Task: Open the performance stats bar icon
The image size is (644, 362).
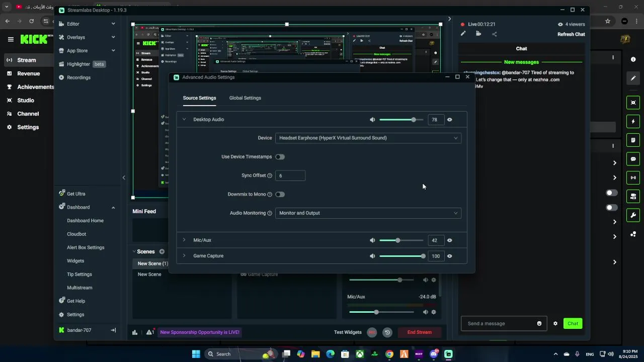Action: [x=135, y=332]
